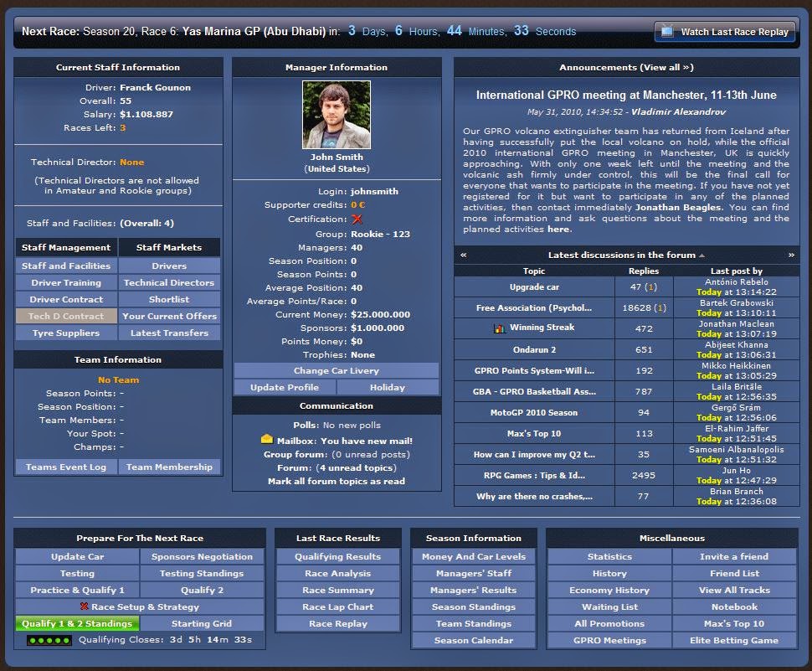Open Qualify 2
Image resolution: width=812 pixels, height=671 pixels.
pos(202,591)
